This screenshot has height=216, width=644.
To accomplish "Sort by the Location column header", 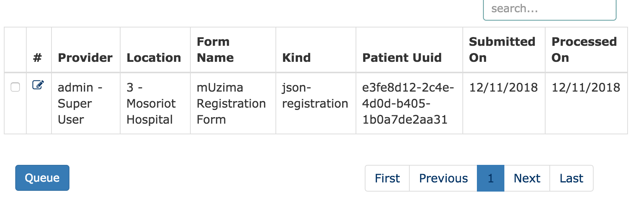I will [x=154, y=58].
